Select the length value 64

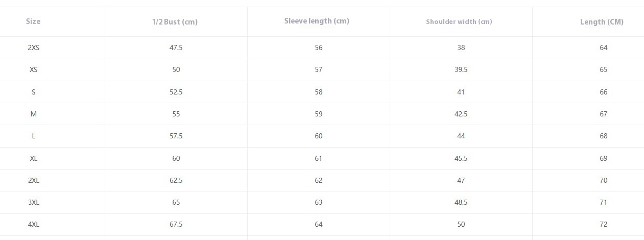(x=604, y=47)
